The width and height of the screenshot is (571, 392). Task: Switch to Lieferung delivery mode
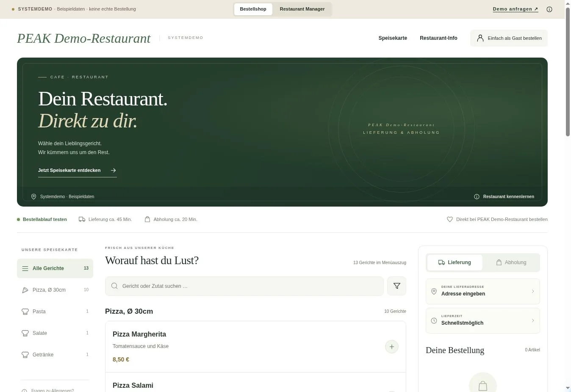pyautogui.click(x=455, y=262)
